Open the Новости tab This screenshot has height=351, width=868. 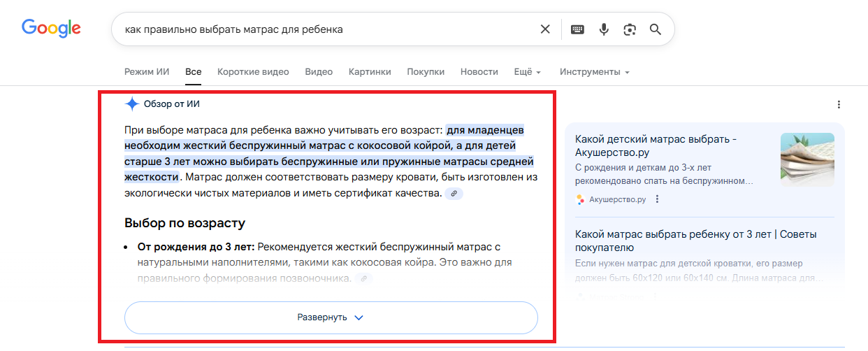point(479,72)
